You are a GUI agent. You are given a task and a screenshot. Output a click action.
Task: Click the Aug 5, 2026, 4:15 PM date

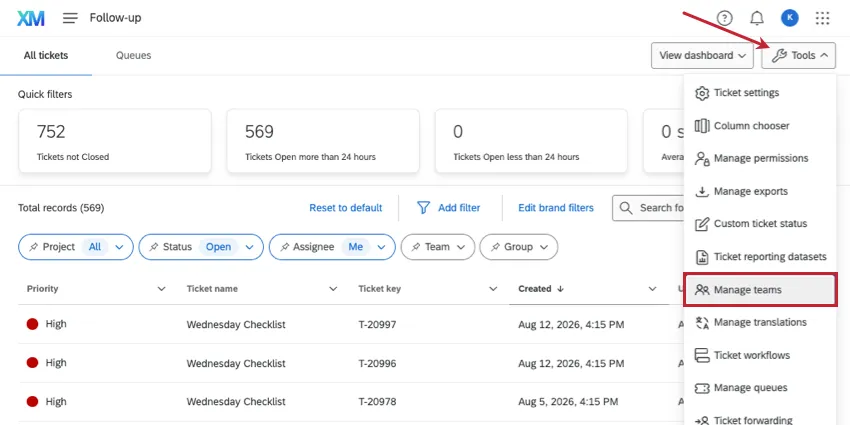(x=568, y=402)
